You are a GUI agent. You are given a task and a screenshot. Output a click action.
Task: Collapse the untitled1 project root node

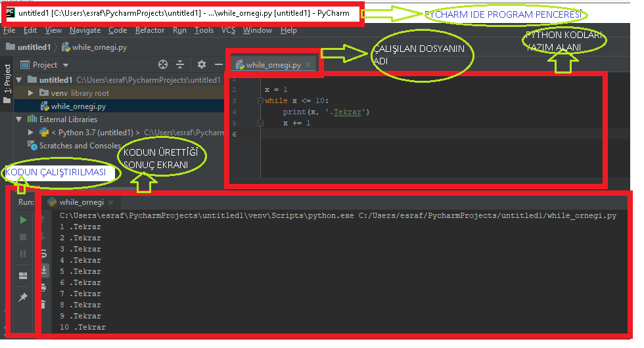[19, 79]
